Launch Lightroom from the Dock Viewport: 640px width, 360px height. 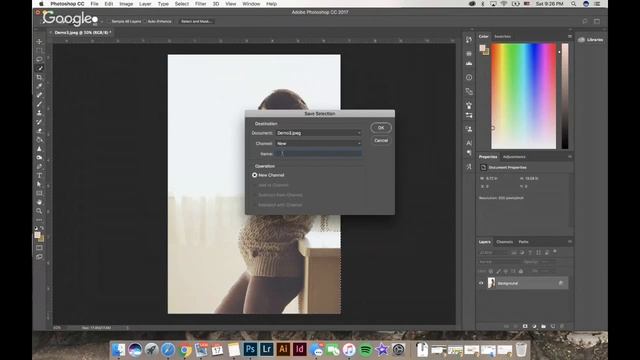(267, 349)
